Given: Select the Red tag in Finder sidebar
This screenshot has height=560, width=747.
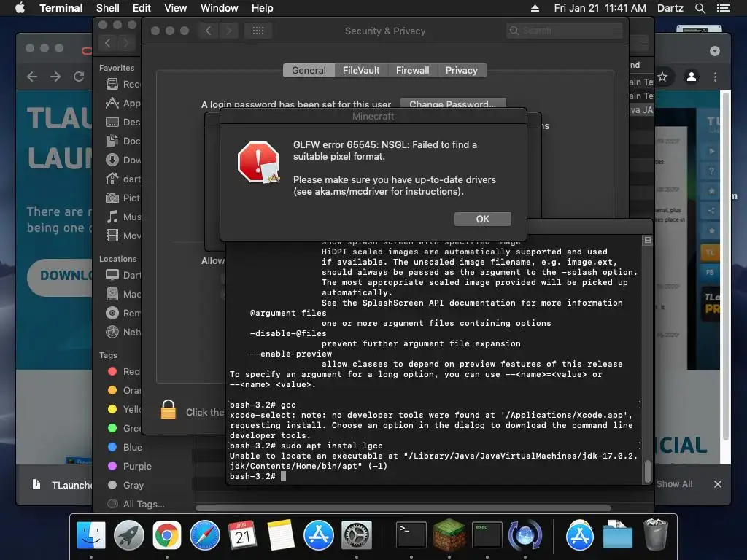Looking at the screenshot, I should point(124,371).
